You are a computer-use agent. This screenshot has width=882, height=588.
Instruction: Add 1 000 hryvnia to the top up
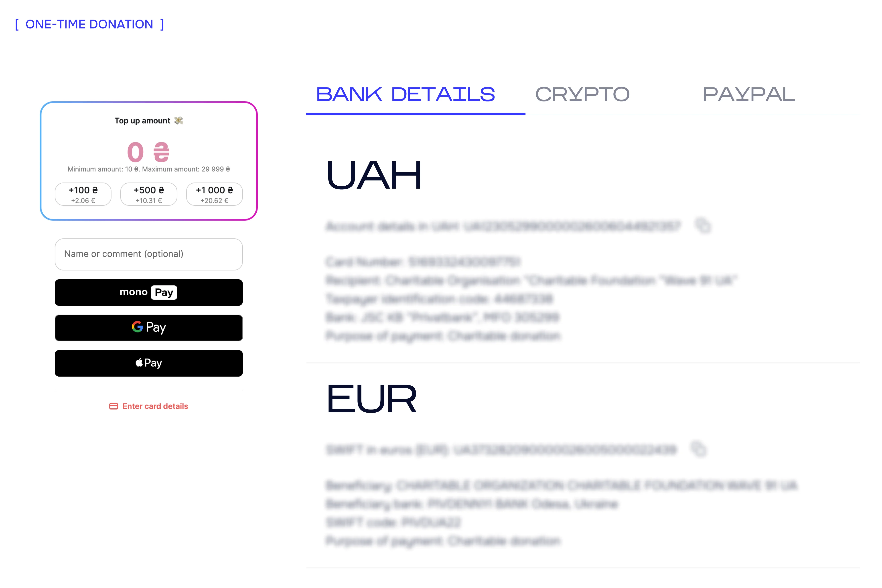[215, 194]
